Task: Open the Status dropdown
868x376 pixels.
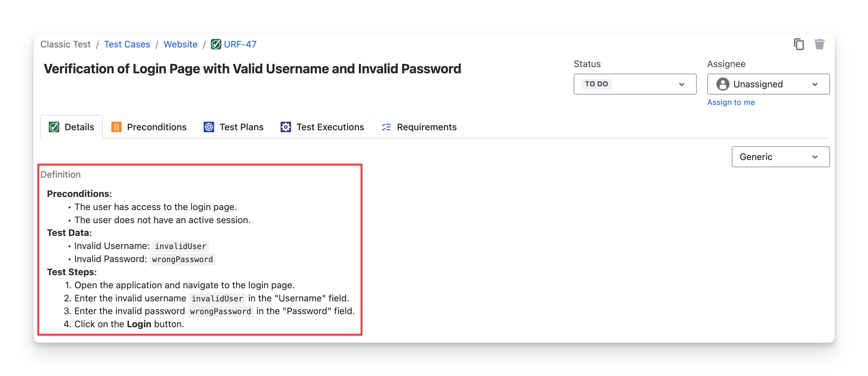Action: click(635, 84)
